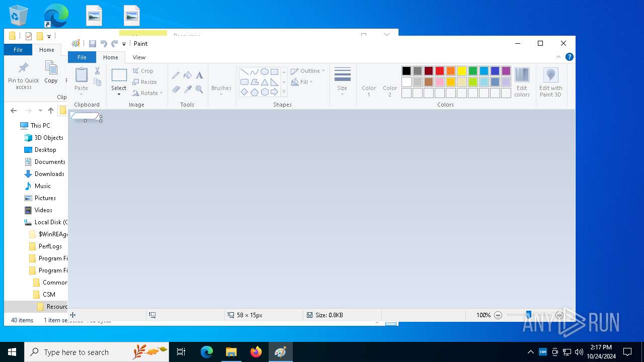Collapse the Paint ribbon with chevron
The width and height of the screenshot is (644, 362).
[x=558, y=57]
